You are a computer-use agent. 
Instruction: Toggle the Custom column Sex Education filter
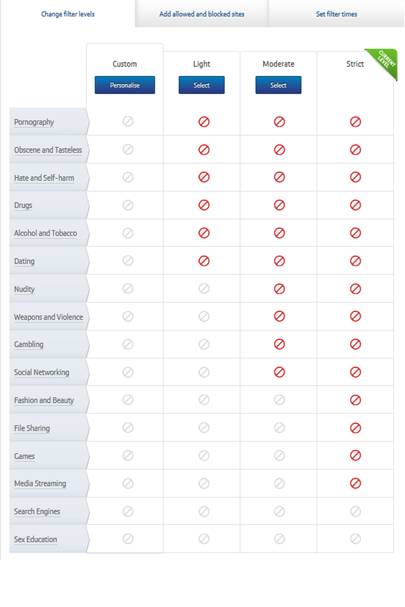128,539
